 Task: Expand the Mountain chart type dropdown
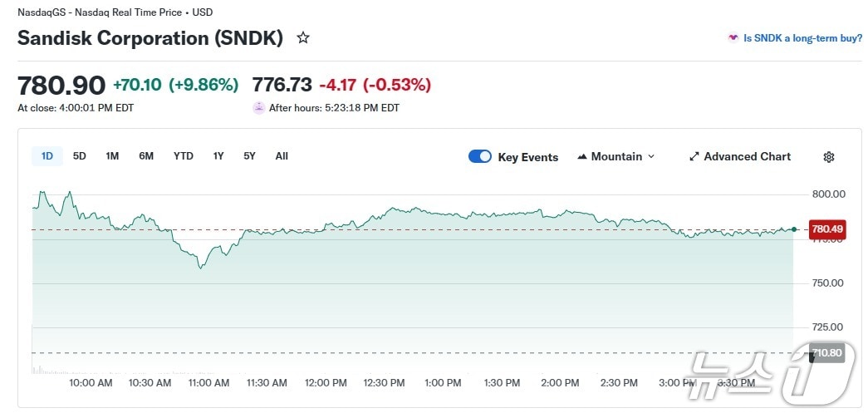(x=650, y=156)
